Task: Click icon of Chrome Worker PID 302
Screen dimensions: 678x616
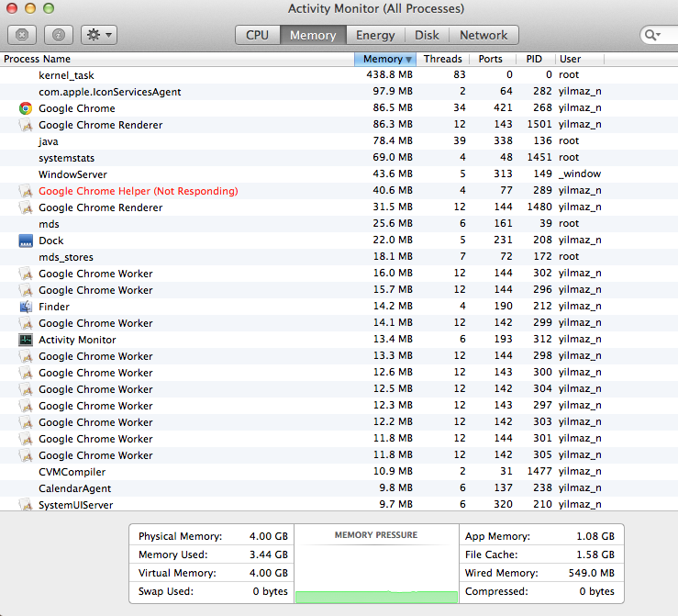Action: [x=26, y=274]
